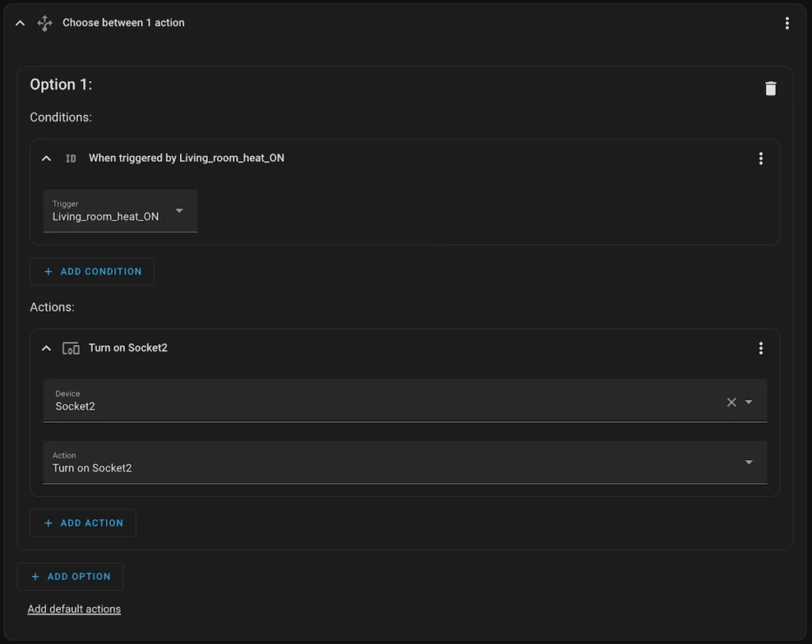
Task: Expand the Device list using its arrow
Action: pos(749,402)
